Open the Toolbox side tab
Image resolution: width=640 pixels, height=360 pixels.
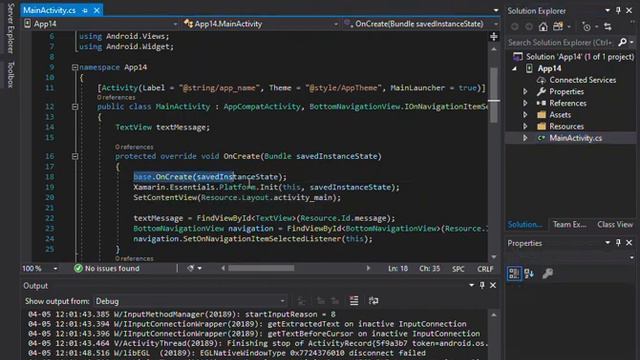pyautogui.click(x=11, y=75)
